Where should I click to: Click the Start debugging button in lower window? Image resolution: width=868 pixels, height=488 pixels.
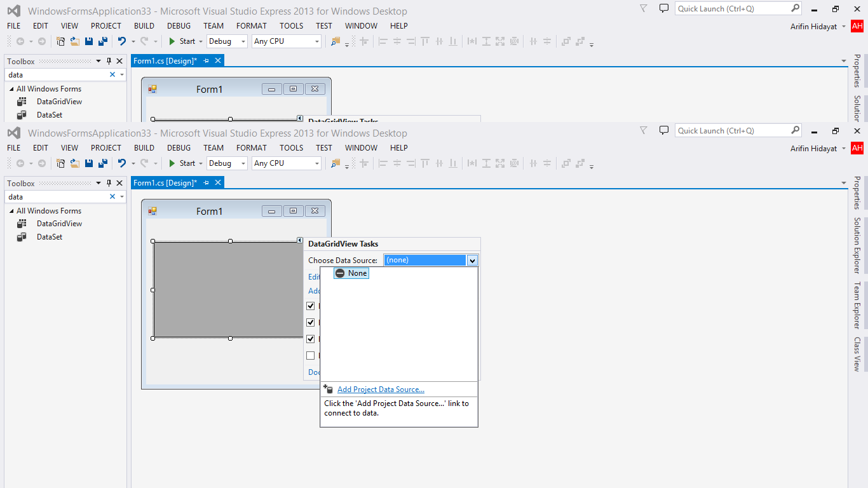(x=182, y=163)
